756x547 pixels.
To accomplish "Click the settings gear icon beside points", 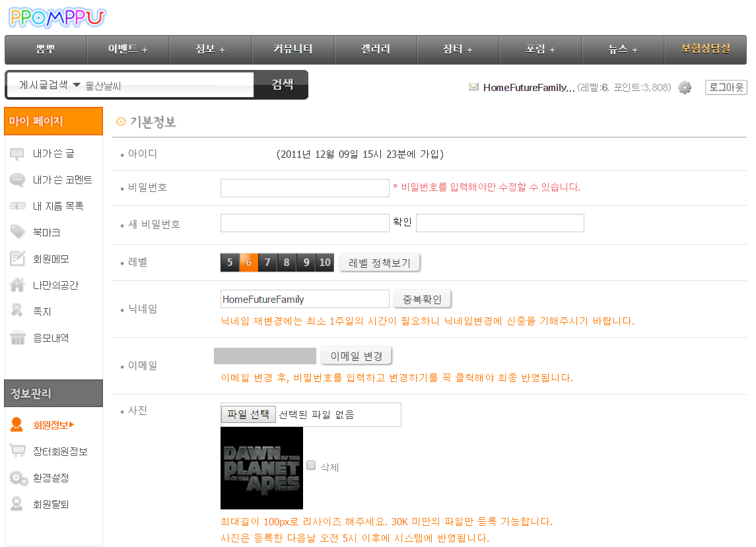I will click(685, 88).
